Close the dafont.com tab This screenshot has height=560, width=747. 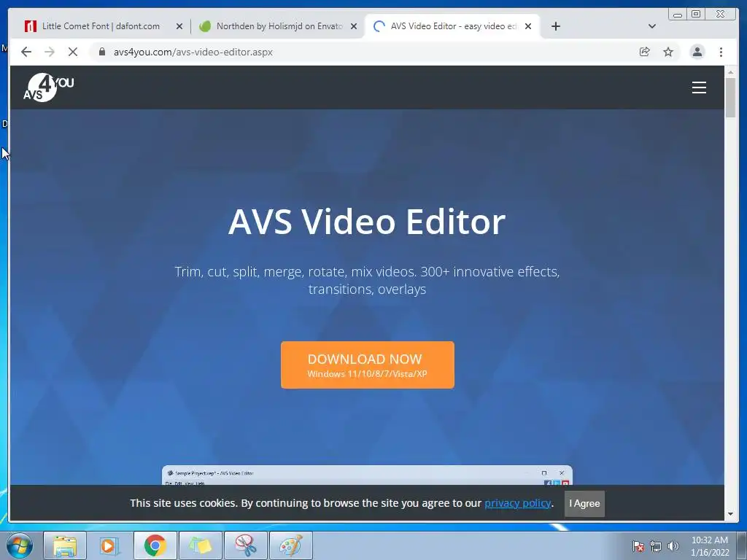(x=179, y=27)
